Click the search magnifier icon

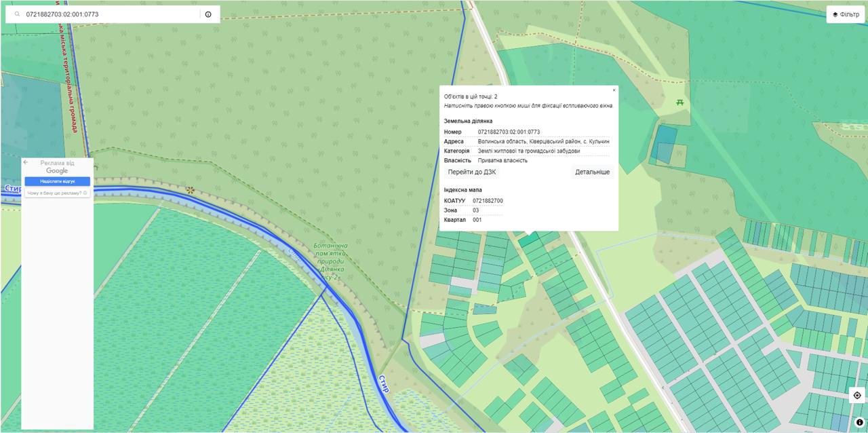(x=17, y=14)
